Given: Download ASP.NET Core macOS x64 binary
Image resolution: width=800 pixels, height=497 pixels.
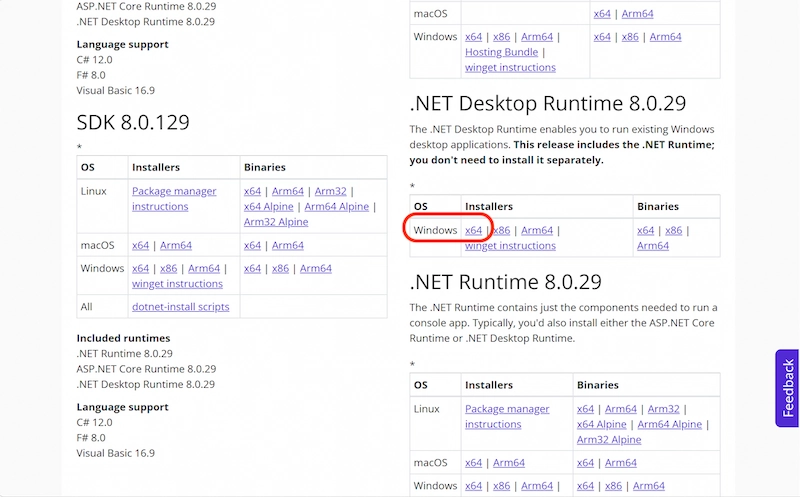Looking at the screenshot, I should 602,14.
